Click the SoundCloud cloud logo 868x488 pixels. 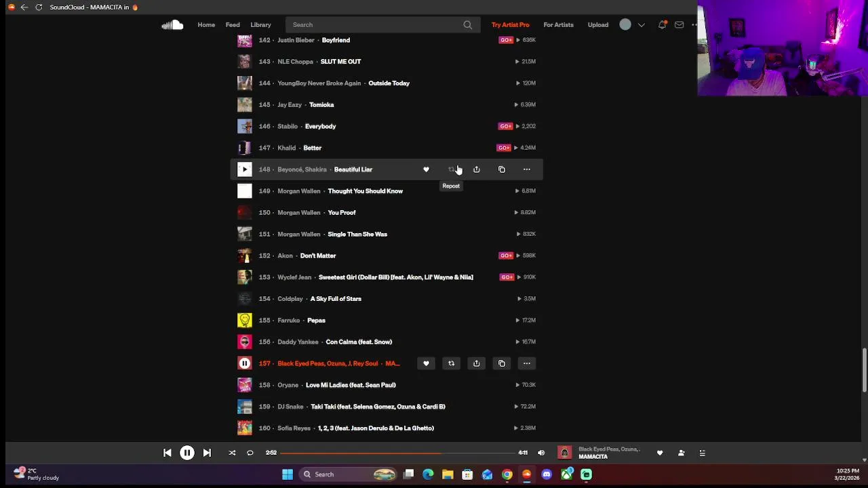172,25
